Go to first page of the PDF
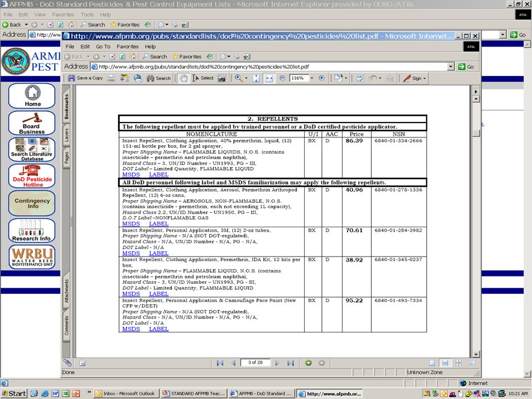The width and height of the screenshot is (532, 399). coord(220,363)
